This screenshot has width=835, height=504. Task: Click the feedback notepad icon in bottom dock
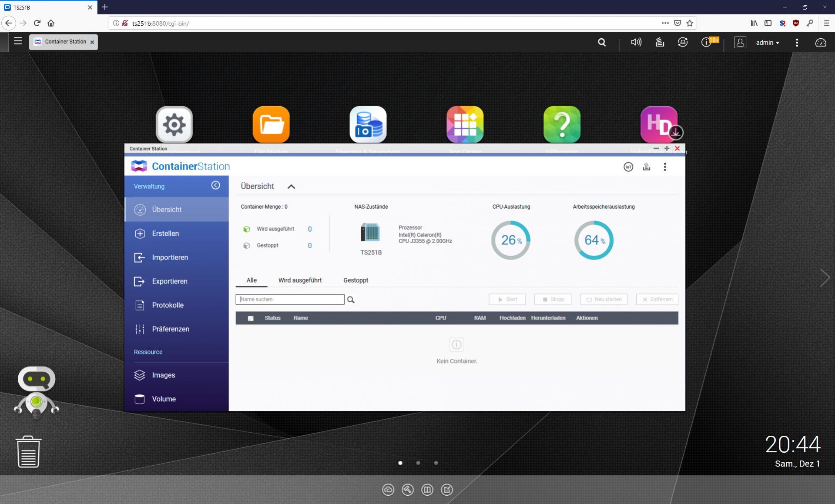[447, 490]
